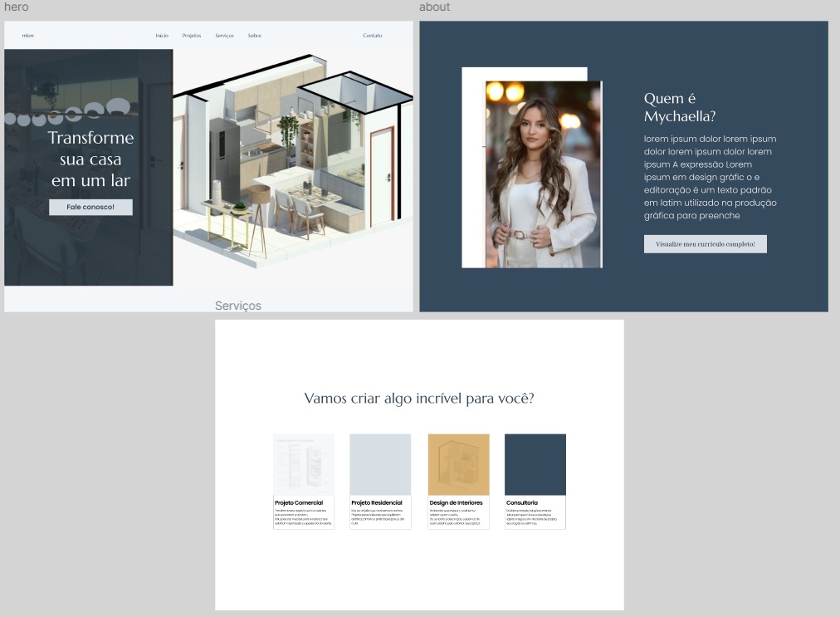Viewport: 840px width, 617px height.
Task: Select the 'Quem é Mychaella?' heading
Action: point(679,107)
